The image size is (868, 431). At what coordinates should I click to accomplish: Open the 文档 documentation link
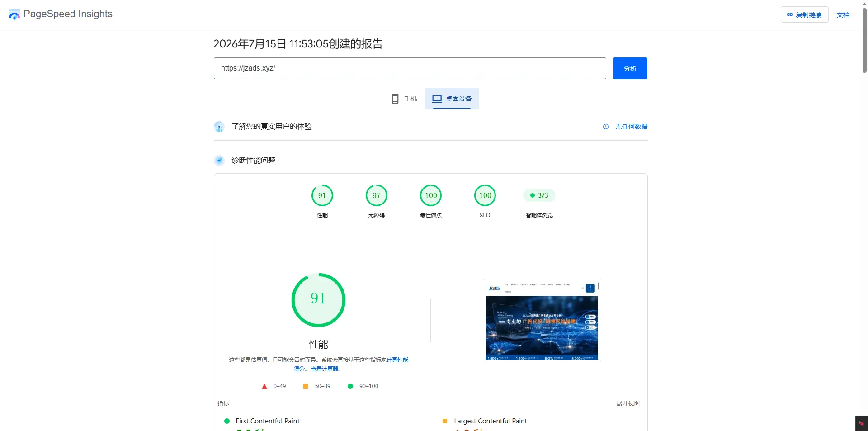click(843, 15)
